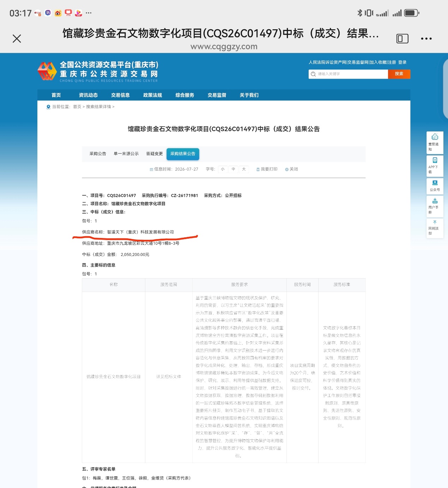This screenshot has height=488, width=448.
Task: Click the page URL www.cqggzy.com
Action: (224, 47)
